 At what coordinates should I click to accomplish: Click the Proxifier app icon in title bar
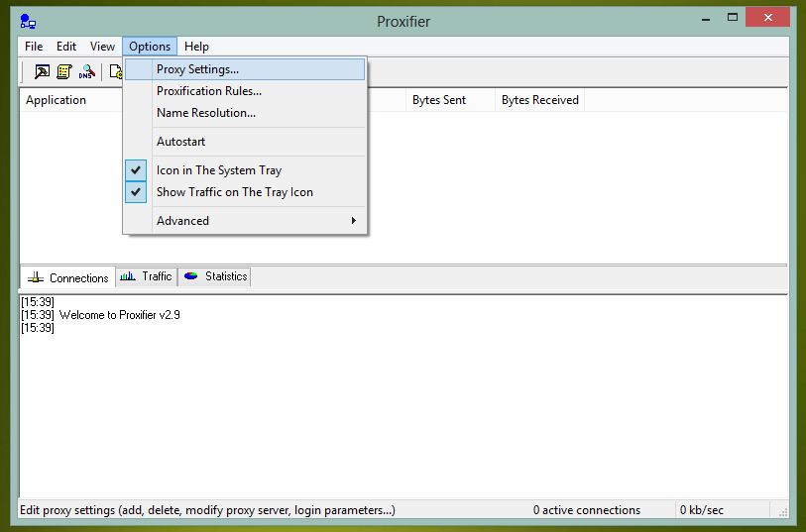tap(28, 21)
